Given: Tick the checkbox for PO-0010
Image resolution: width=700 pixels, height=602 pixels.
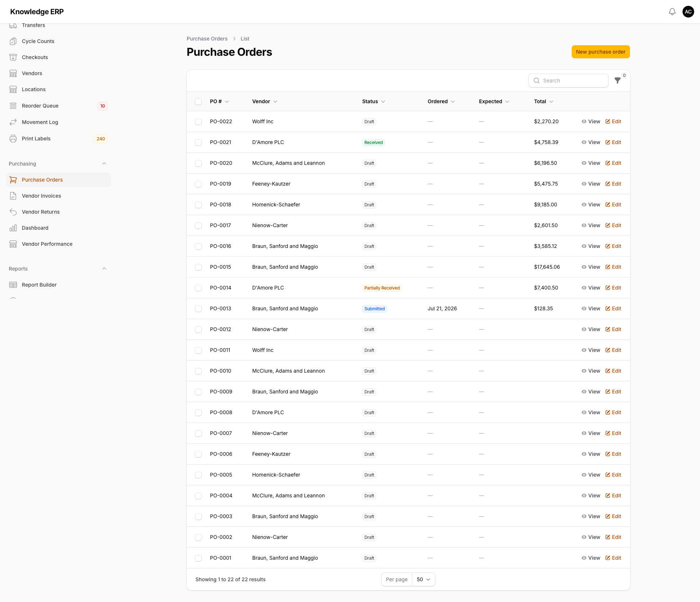Looking at the screenshot, I should point(198,371).
